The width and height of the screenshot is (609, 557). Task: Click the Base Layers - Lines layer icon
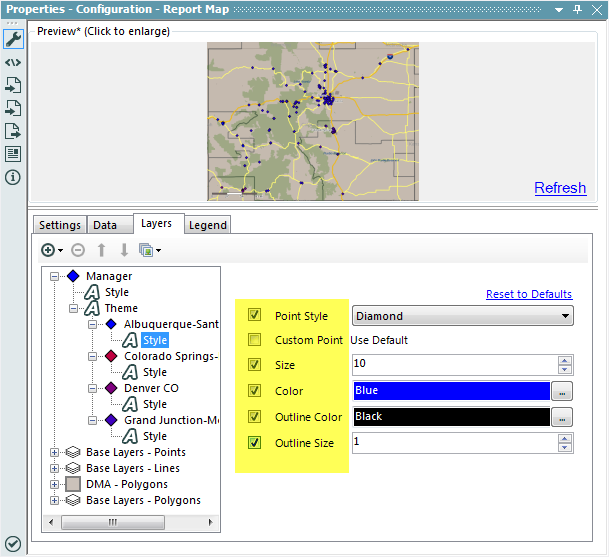pyautogui.click(x=73, y=468)
